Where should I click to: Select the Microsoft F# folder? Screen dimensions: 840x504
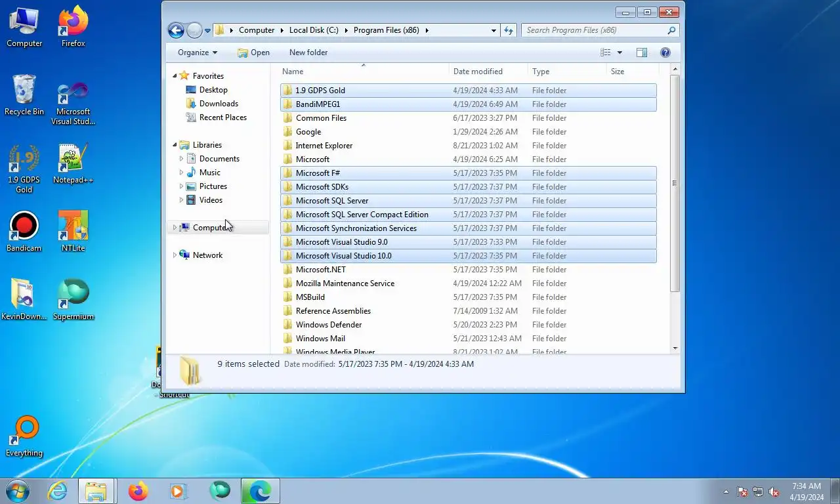(x=468, y=173)
